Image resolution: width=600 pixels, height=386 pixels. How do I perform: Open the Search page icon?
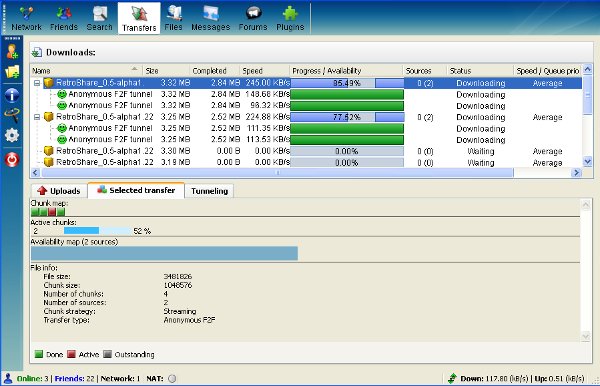99,14
